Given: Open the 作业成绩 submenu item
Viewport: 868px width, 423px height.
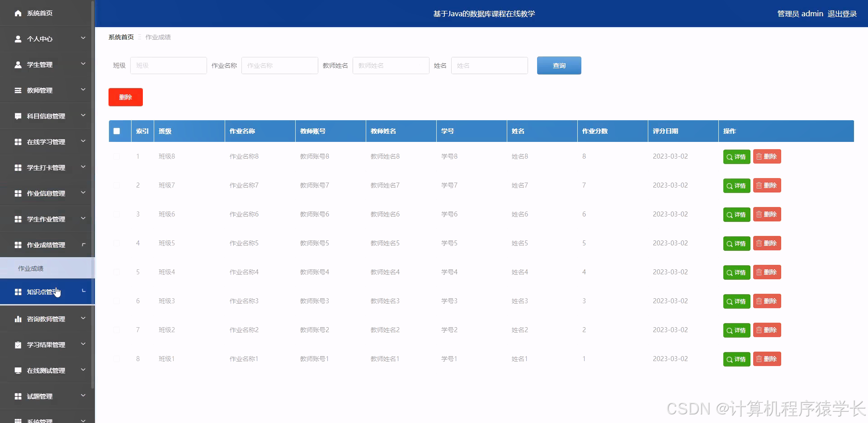Looking at the screenshot, I should 47,268.
